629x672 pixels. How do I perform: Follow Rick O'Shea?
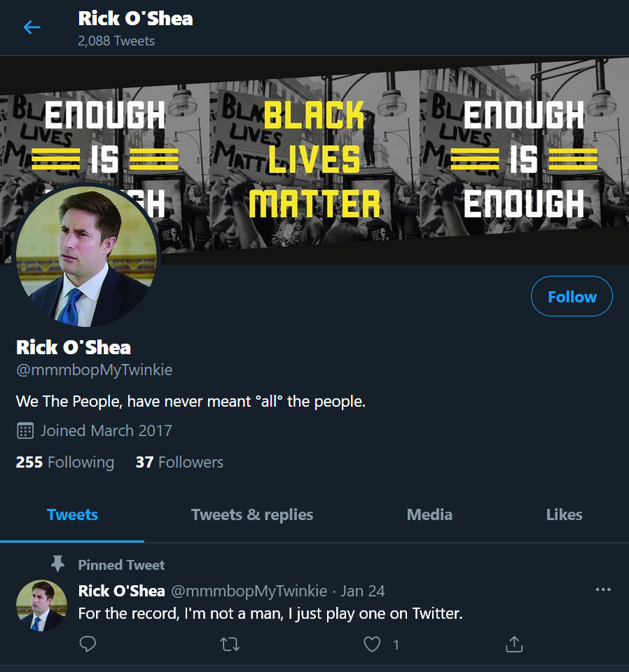click(x=572, y=296)
